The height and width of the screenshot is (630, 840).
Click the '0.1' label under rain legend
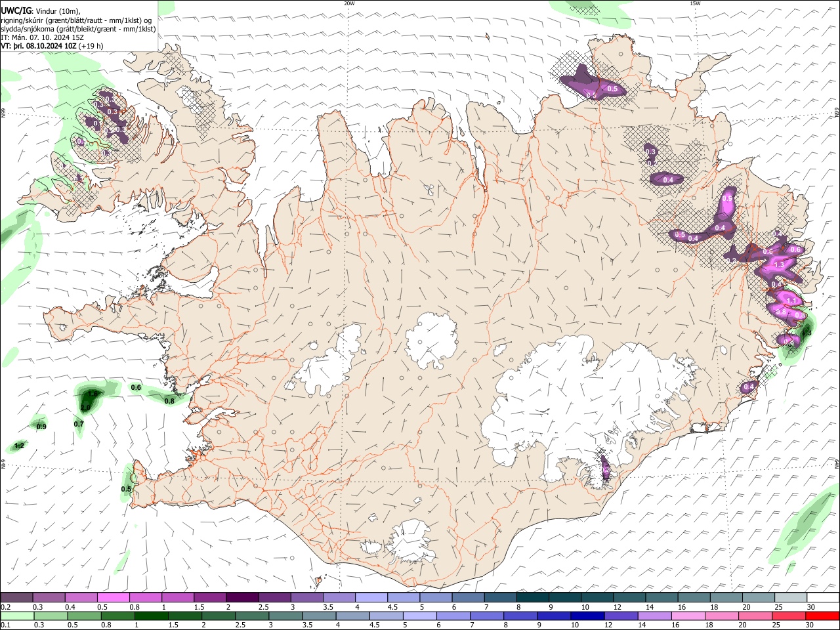point(5,625)
